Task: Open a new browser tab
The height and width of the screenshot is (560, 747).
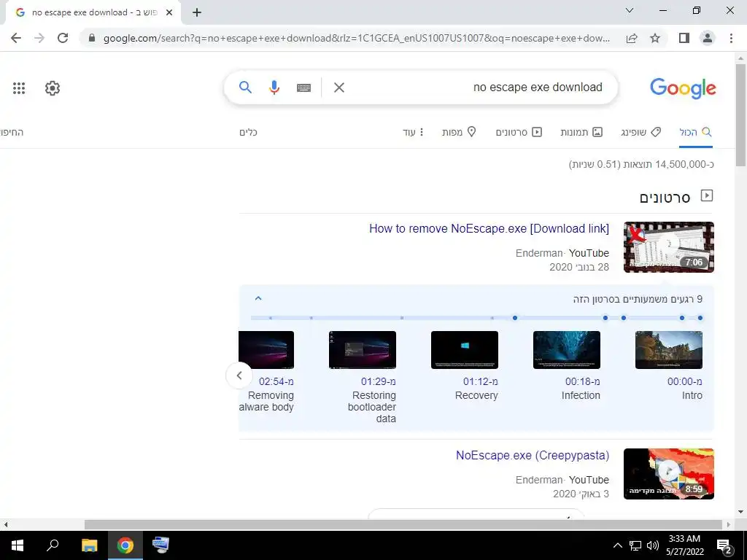Action: [197, 12]
